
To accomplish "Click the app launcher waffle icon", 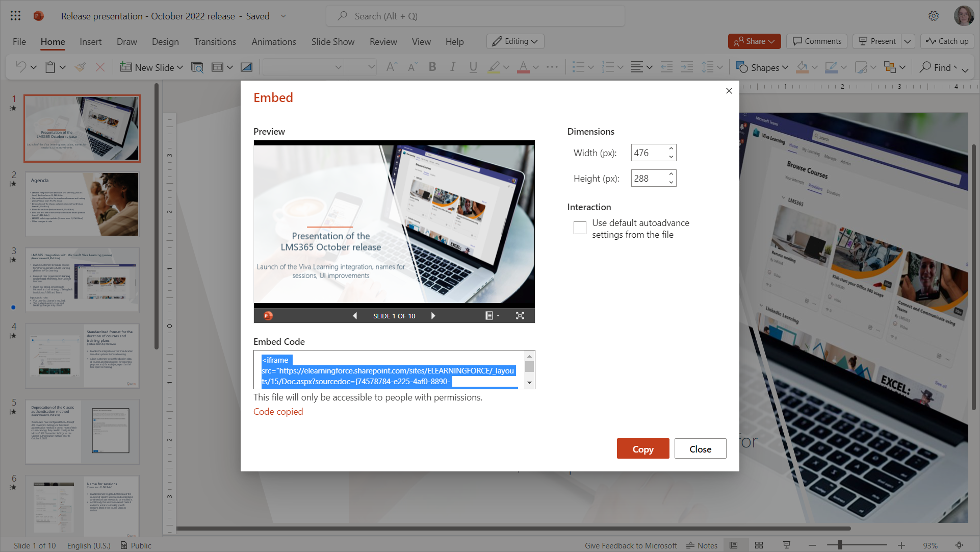I will (15, 16).
